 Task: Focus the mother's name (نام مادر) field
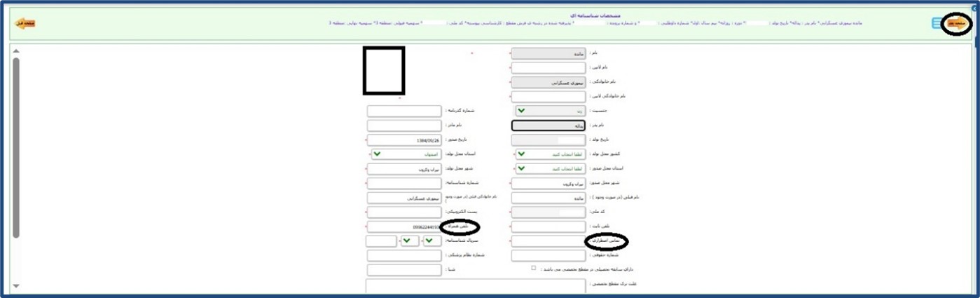click(x=403, y=126)
